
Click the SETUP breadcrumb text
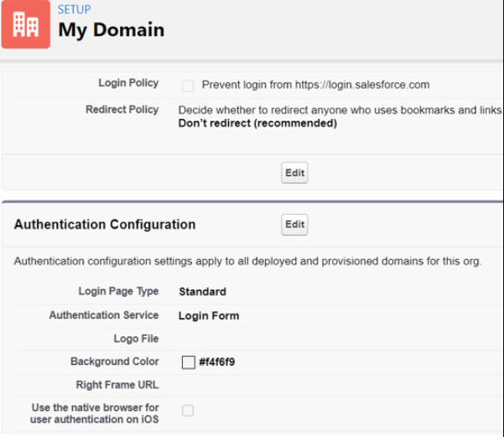point(75,10)
